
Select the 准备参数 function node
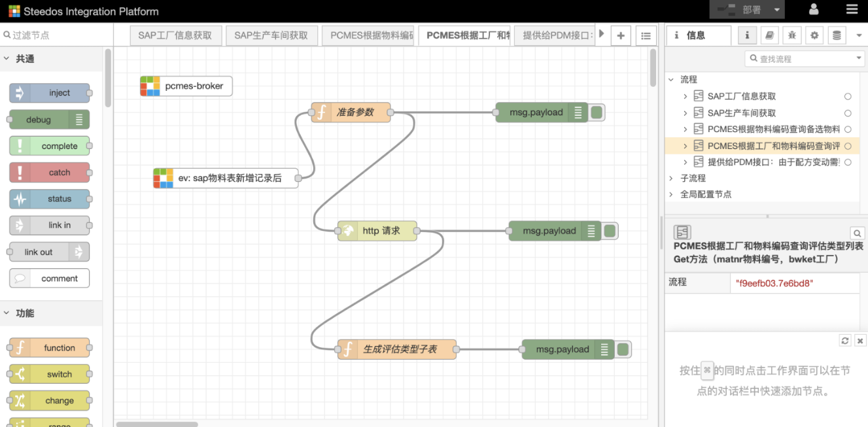(351, 112)
